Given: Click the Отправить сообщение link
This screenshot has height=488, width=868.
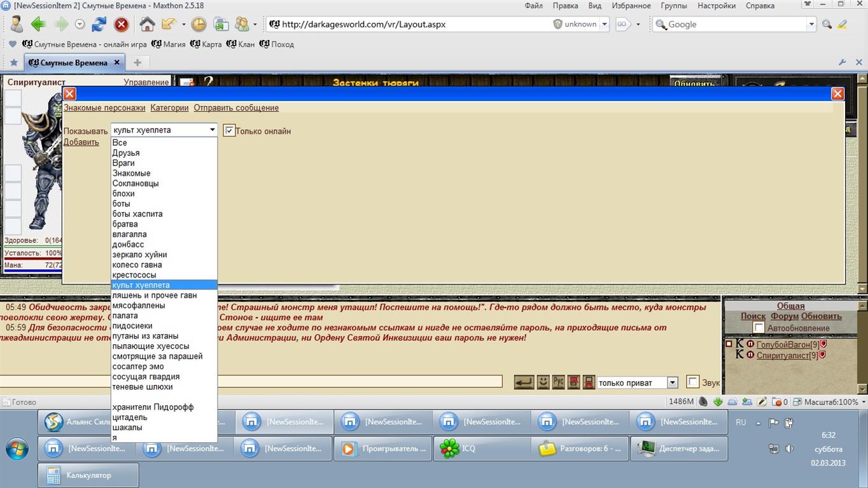Looking at the screenshot, I should click(236, 108).
